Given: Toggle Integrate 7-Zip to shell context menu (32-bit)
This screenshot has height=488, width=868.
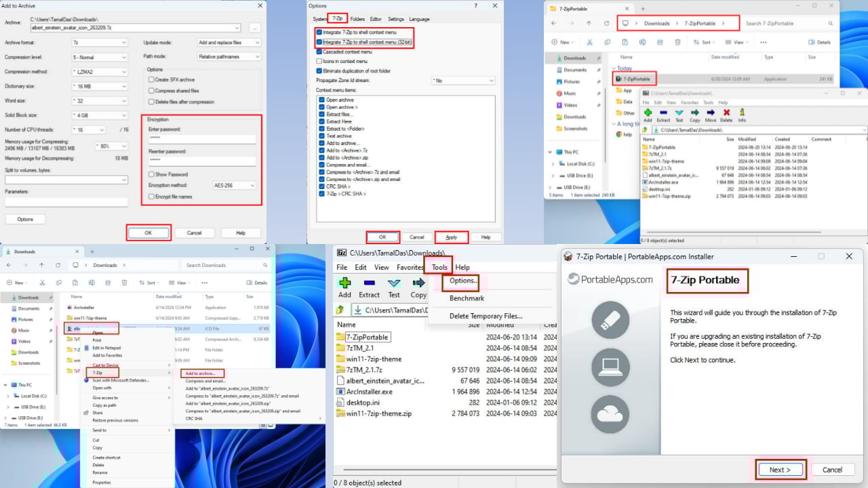Looking at the screenshot, I should (x=319, y=42).
